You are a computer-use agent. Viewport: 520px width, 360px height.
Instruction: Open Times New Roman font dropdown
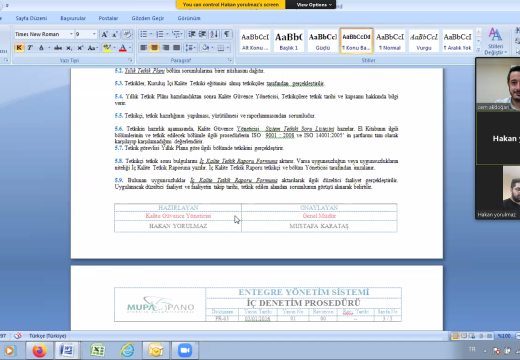[x=71, y=34]
